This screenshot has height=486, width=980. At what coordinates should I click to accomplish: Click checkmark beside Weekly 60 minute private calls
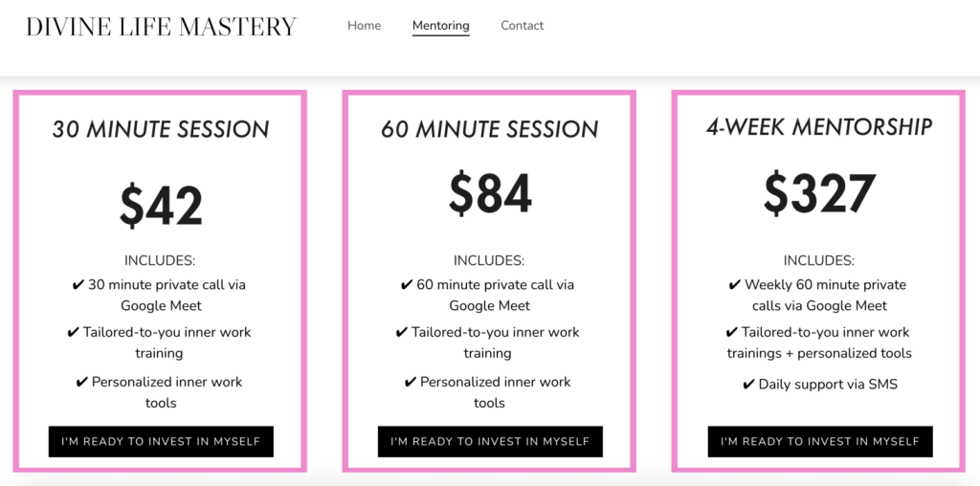(x=735, y=285)
